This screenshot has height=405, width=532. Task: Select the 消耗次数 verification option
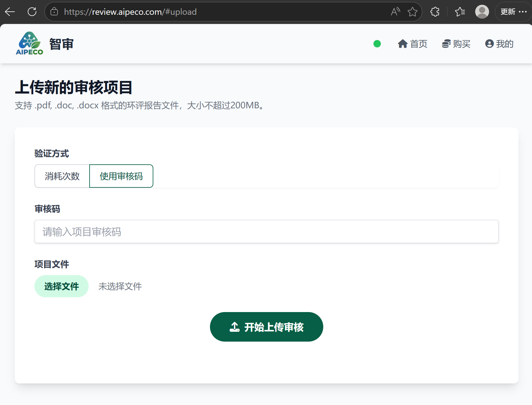(x=62, y=176)
